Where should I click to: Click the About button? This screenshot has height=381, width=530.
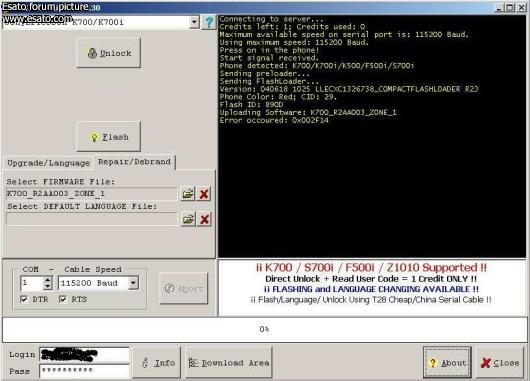point(447,363)
